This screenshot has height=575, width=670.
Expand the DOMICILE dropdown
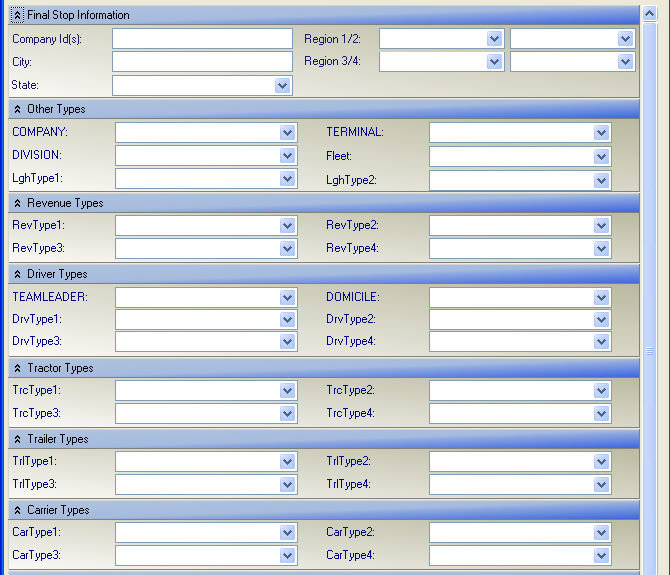601,297
